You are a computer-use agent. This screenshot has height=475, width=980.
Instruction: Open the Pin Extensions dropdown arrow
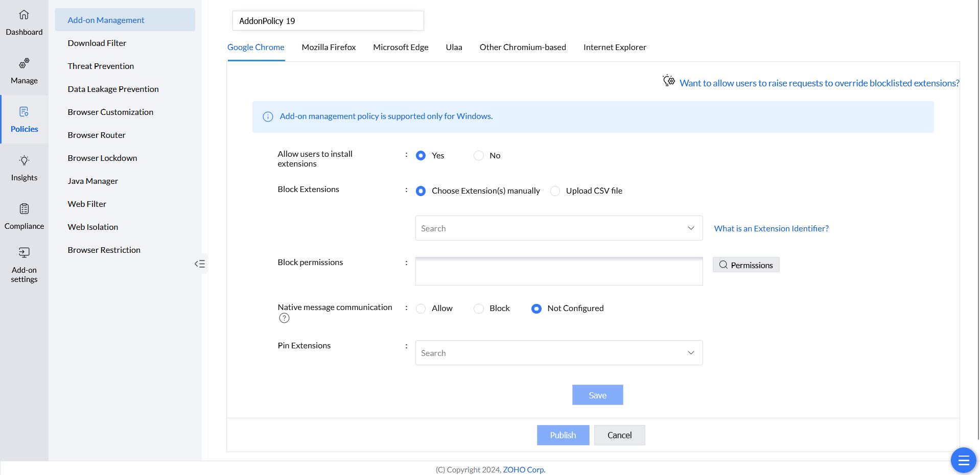[691, 353]
